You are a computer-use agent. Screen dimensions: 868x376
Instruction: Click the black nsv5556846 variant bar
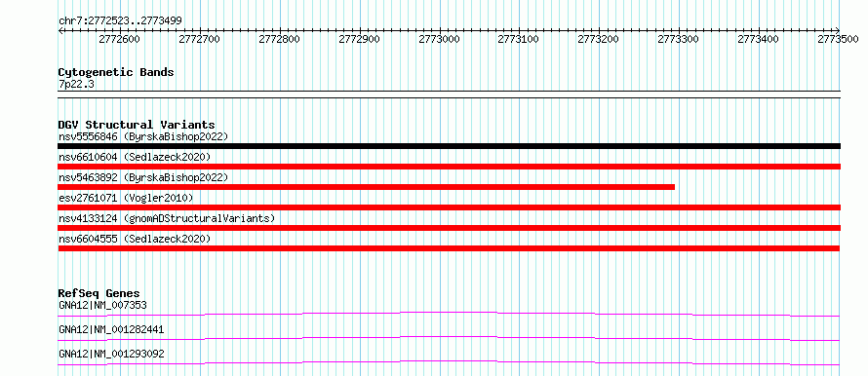point(449,146)
